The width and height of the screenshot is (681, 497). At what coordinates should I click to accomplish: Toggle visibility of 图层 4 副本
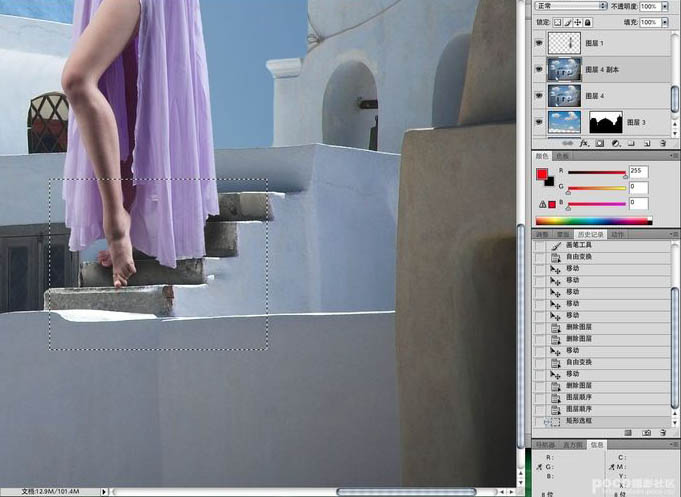pos(539,70)
